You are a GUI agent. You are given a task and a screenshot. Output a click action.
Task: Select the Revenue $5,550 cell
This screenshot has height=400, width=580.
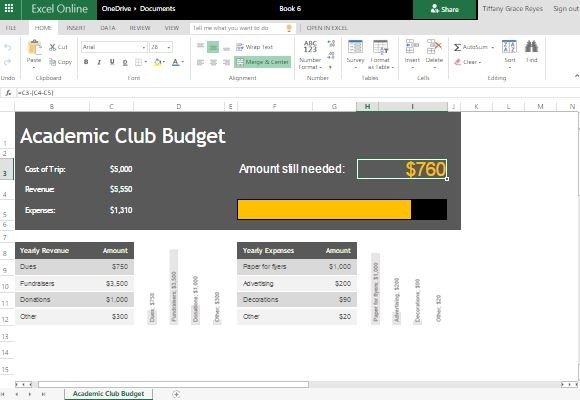112,189
